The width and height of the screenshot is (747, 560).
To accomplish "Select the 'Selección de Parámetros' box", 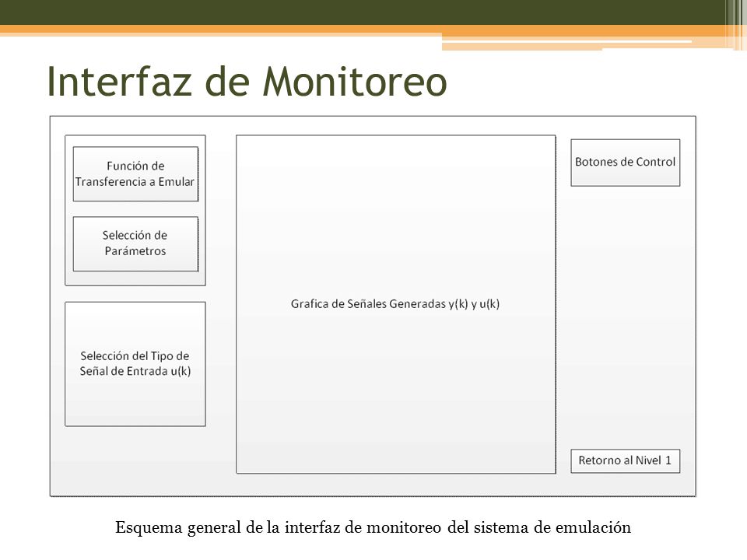I will pos(135,243).
